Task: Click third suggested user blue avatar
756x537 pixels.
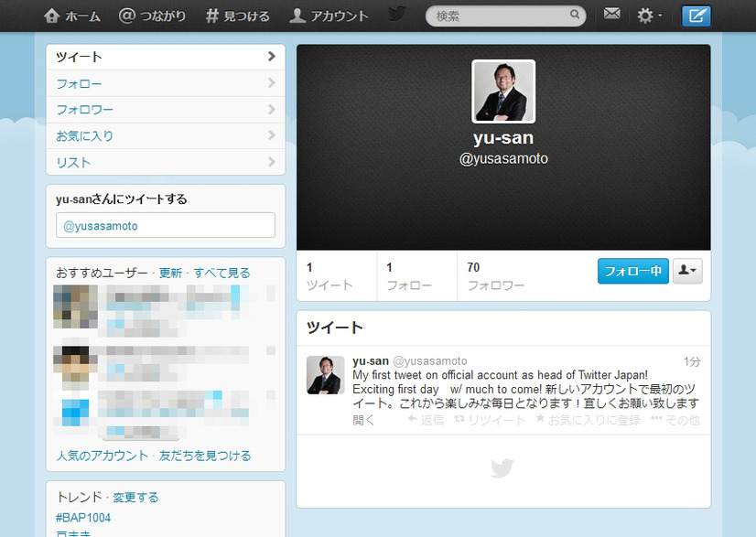Action: 75,413
